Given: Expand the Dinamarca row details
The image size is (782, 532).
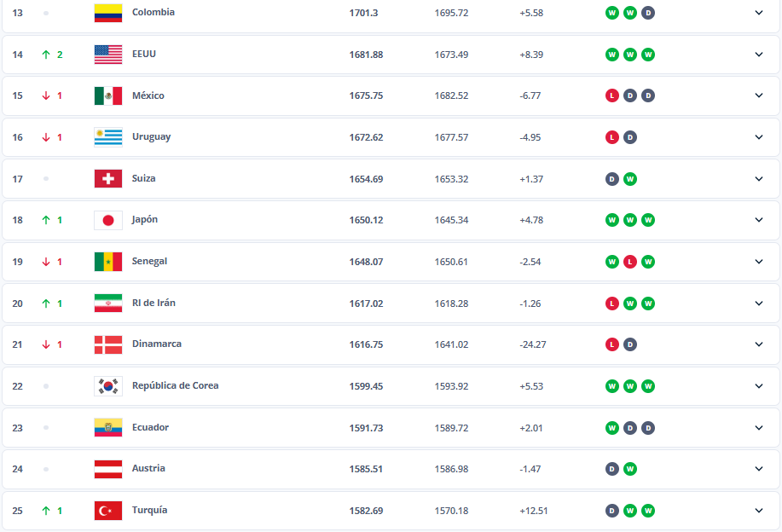Looking at the screenshot, I should coord(758,344).
